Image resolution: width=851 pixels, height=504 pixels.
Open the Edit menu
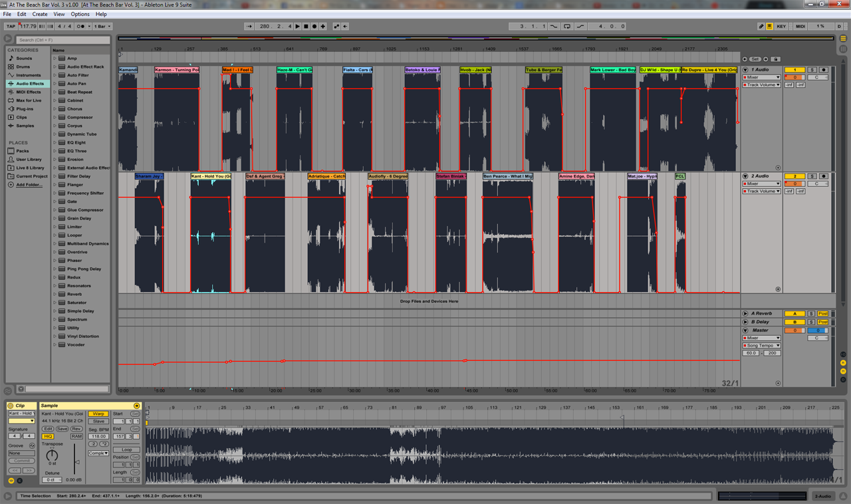tap(22, 14)
